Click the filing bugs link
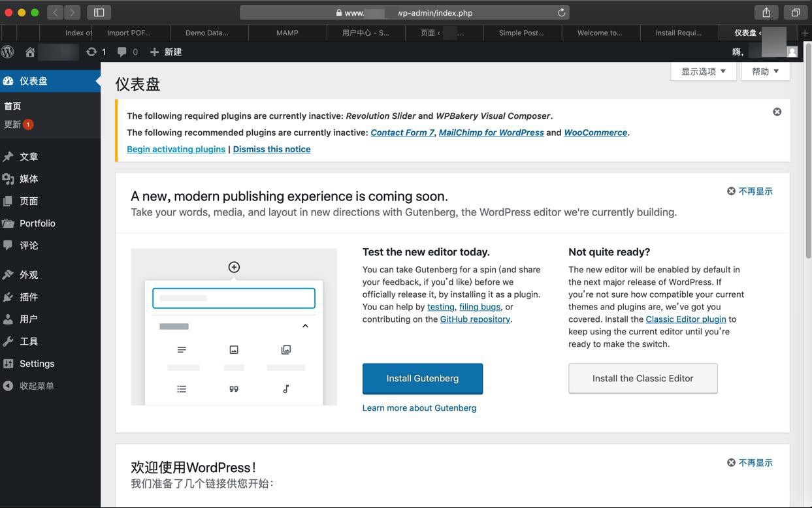812x508 pixels. point(479,307)
